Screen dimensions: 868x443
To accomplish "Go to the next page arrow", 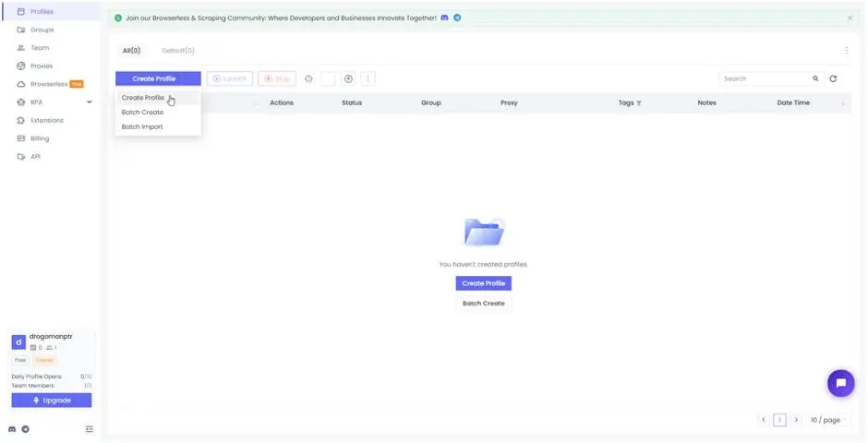I will point(796,420).
